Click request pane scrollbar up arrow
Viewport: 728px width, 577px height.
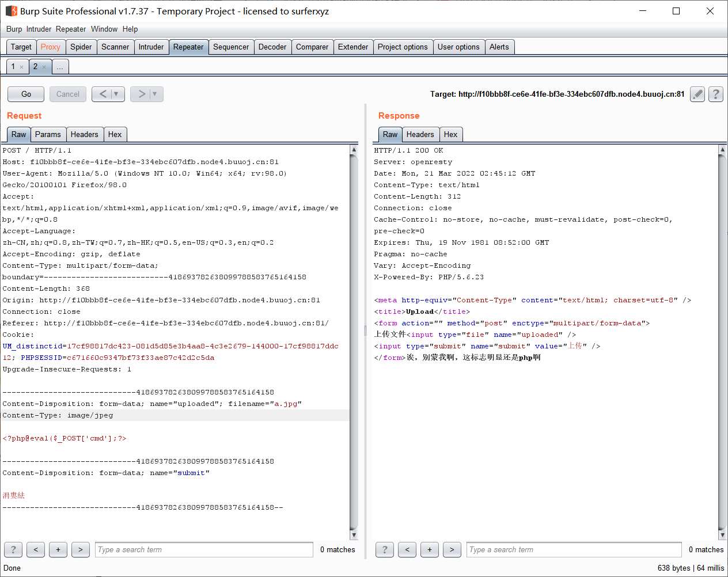(354, 150)
